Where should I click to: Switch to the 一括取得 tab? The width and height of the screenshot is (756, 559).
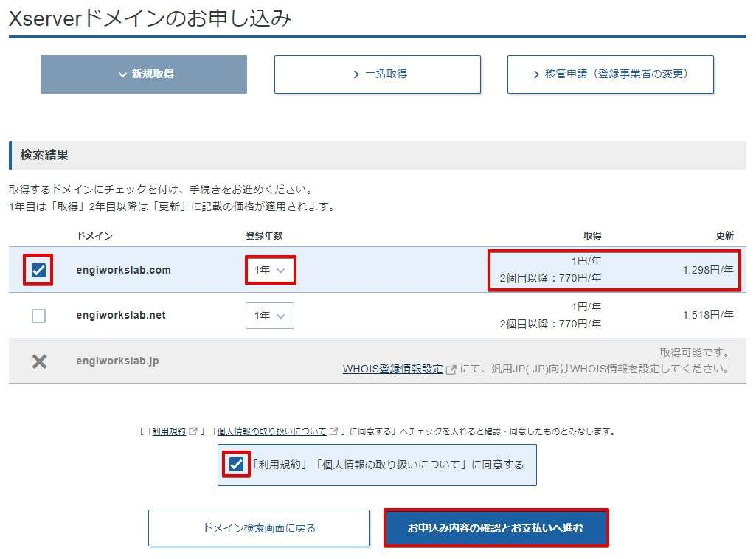pyautogui.click(x=378, y=74)
